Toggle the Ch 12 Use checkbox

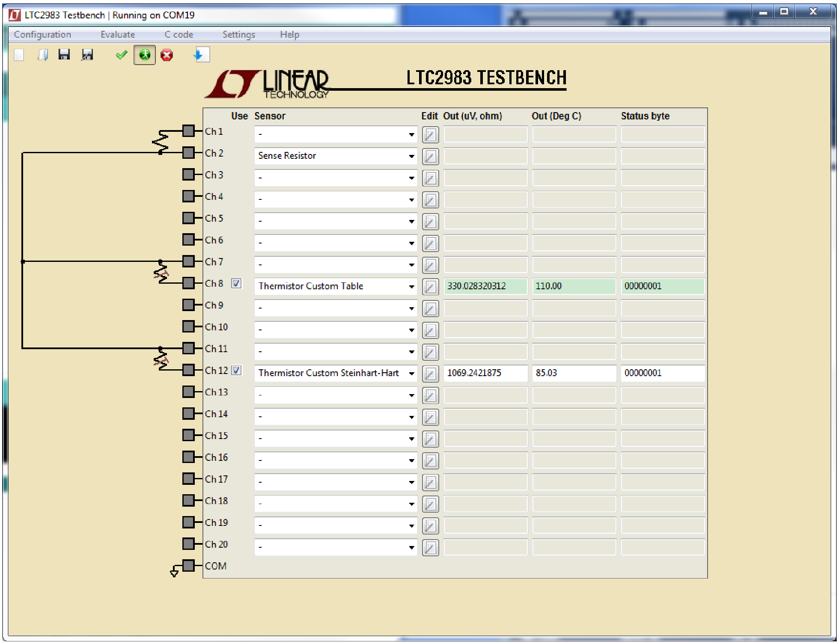click(x=236, y=370)
